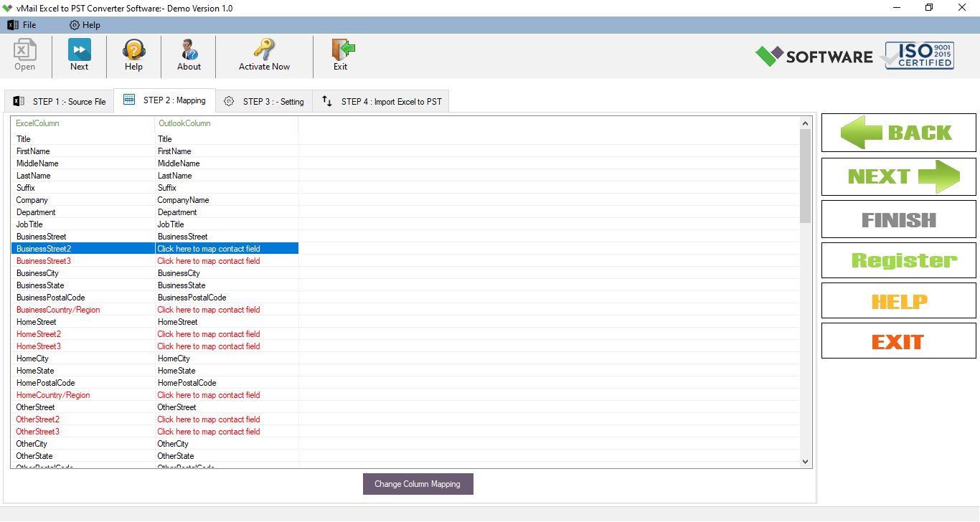The image size is (980, 522).
Task: Open the File menu
Action: [22, 25]
